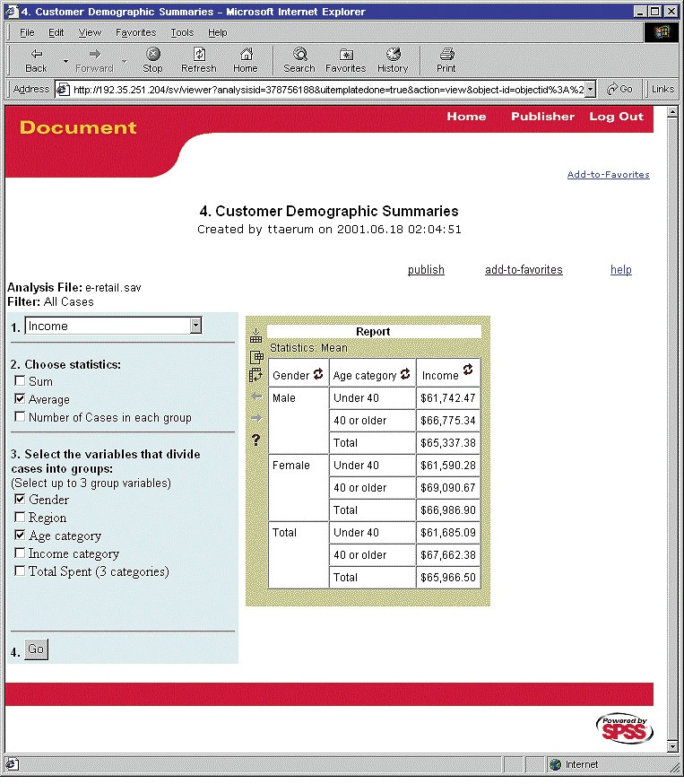Click the publish link

click(x=426, y=270)
